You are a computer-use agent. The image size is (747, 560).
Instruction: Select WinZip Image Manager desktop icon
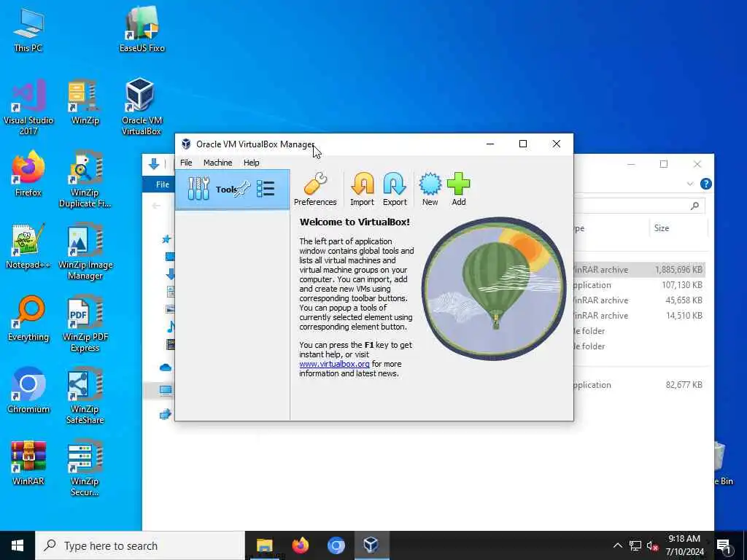[85, 252]
